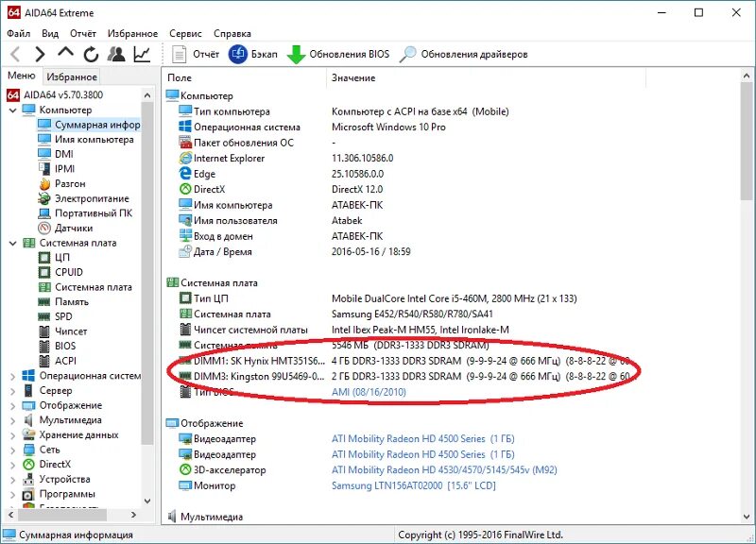Open the Samsung LTN156AT02000 monitor link
The height and width of the screenshot is (544, 756).
click(x=413, y=485)
